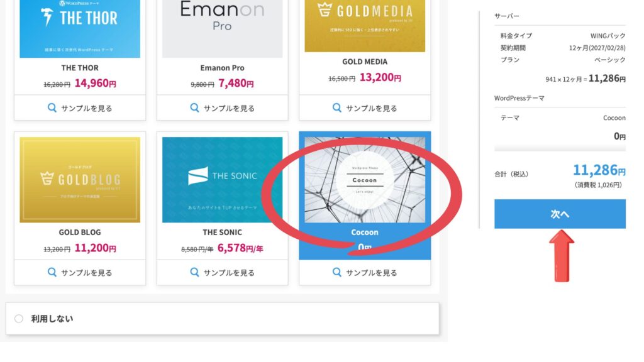Viewport: 644px width, 362px height.
Task: Click magnifier icon under GOLD MEDIA
Action: (337, 108)
